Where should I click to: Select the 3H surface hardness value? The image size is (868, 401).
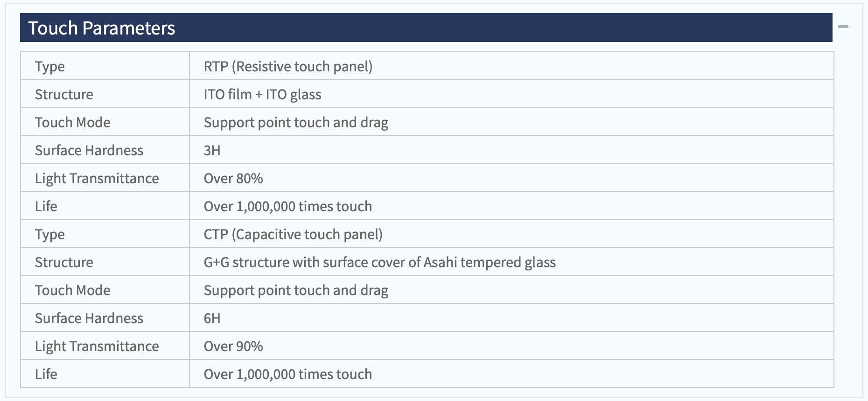(x=212, y=150)
